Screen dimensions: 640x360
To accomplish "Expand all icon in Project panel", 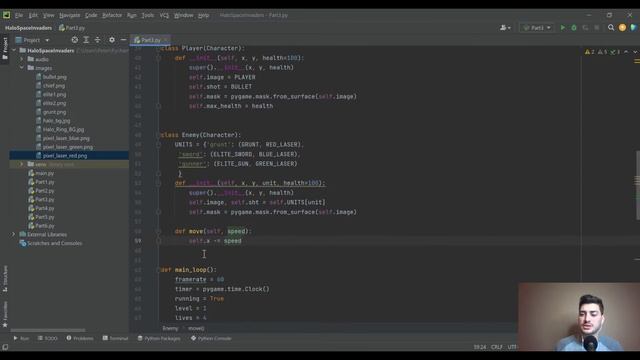I will [x=86, y=40].
